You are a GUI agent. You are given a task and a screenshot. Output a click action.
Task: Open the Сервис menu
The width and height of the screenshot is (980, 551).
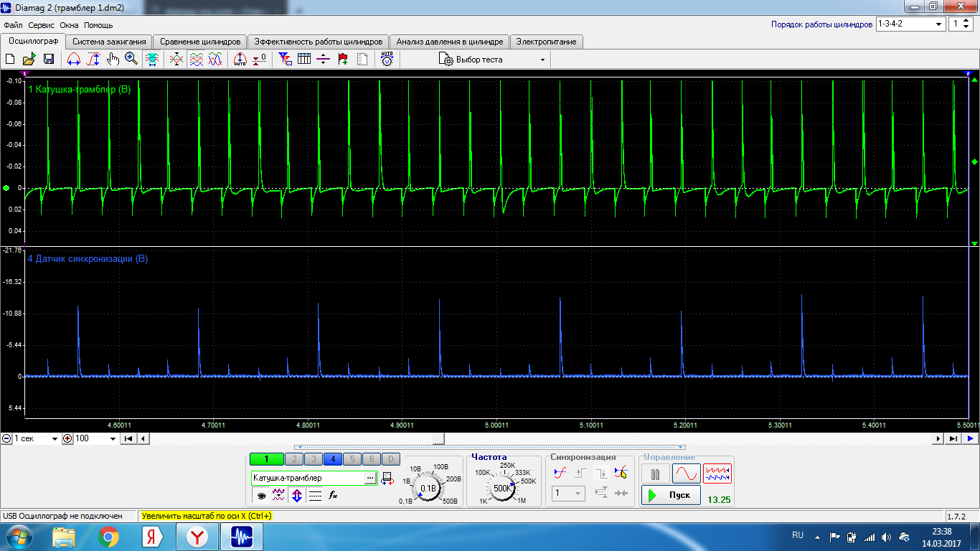[41, 25]
